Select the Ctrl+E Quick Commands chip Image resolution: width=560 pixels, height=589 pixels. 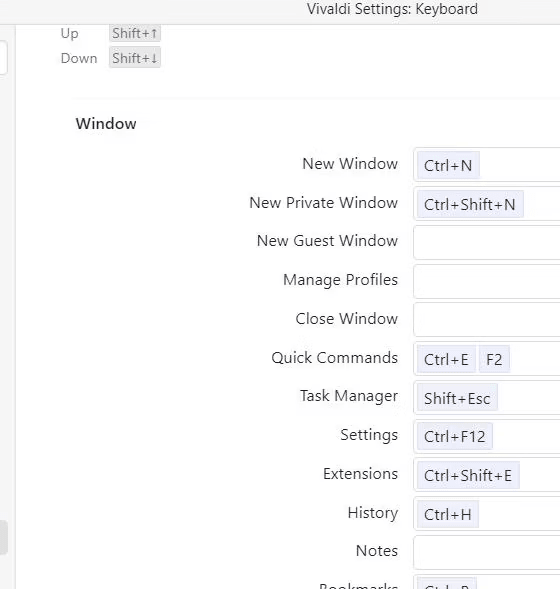(446, 359)
